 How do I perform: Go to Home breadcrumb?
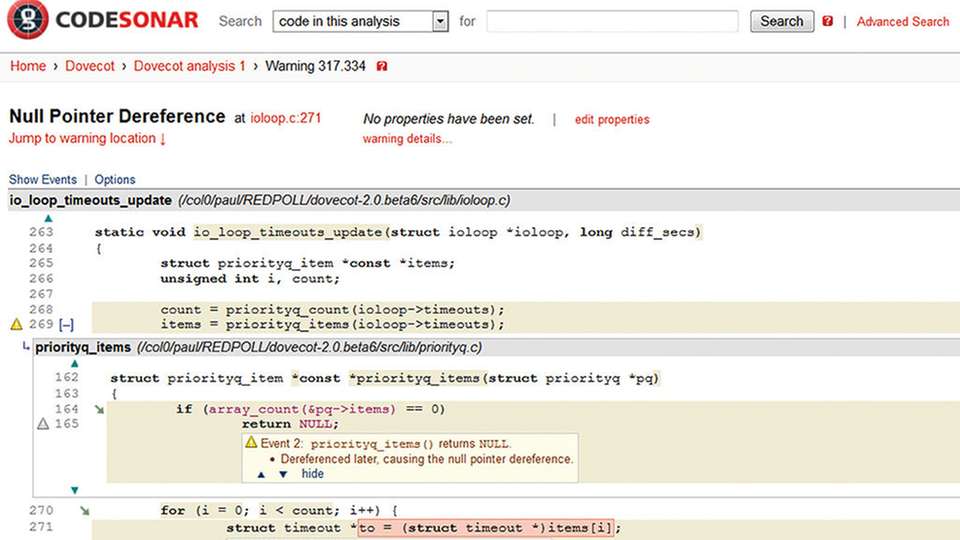[x=28, y=66]
